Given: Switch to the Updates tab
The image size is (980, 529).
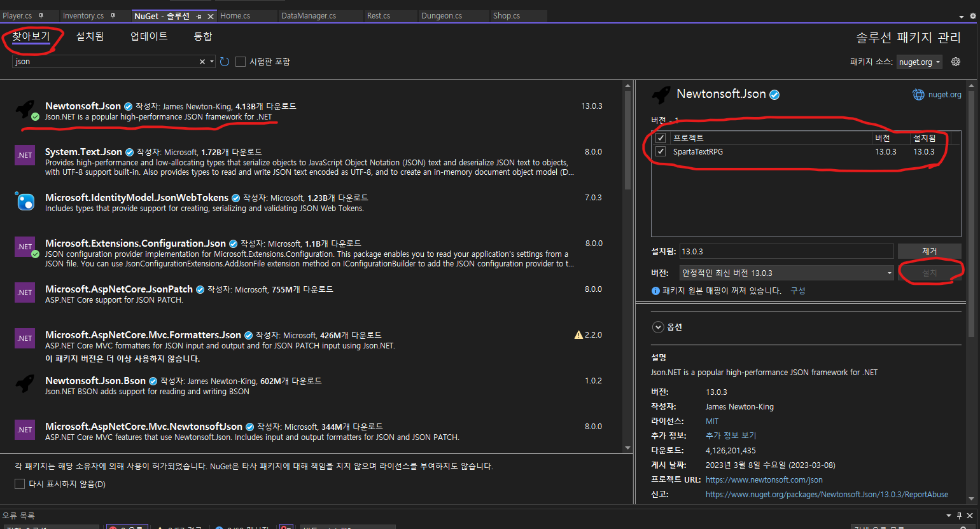Looking at the screenshot, I should pos(149,36).
